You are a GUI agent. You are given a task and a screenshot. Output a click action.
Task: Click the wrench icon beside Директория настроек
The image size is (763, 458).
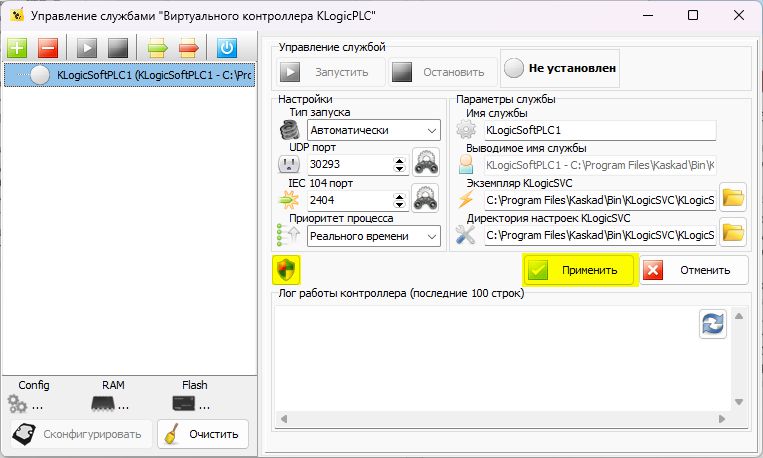coord(466,235)
